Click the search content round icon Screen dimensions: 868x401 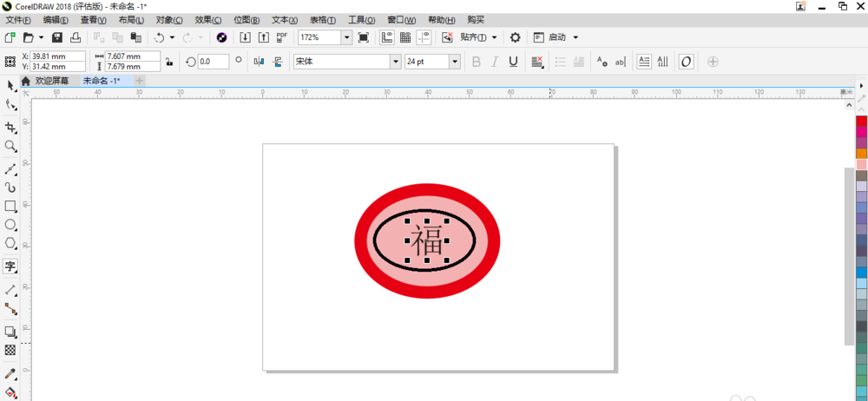[x=221, y=37]
